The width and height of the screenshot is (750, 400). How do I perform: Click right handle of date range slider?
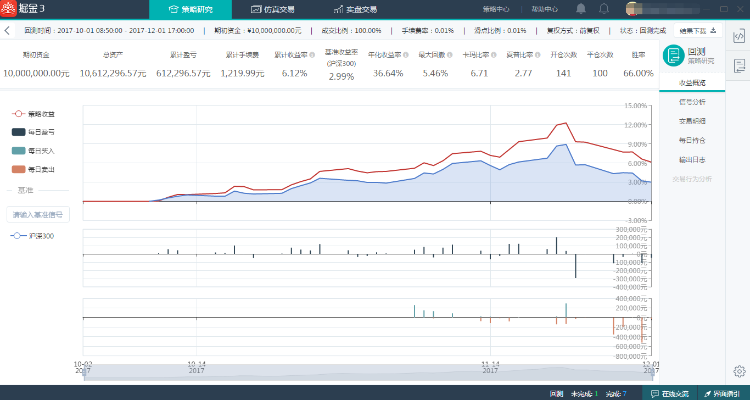coord(651,373)
